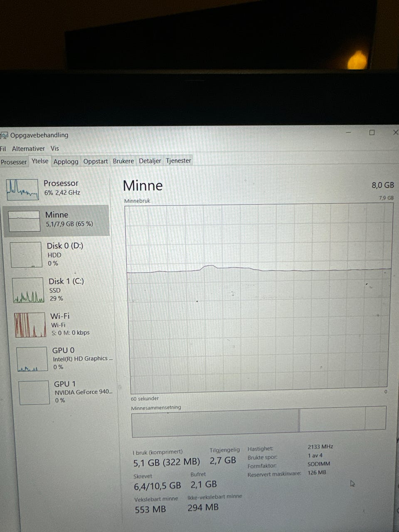Click the Ikke-vekslebart minne value 294 MB

point(203,507)
